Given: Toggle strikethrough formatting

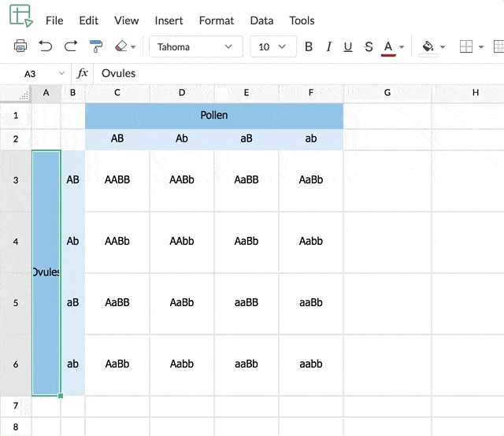Looking at the screenshot, I should (369, 46).
